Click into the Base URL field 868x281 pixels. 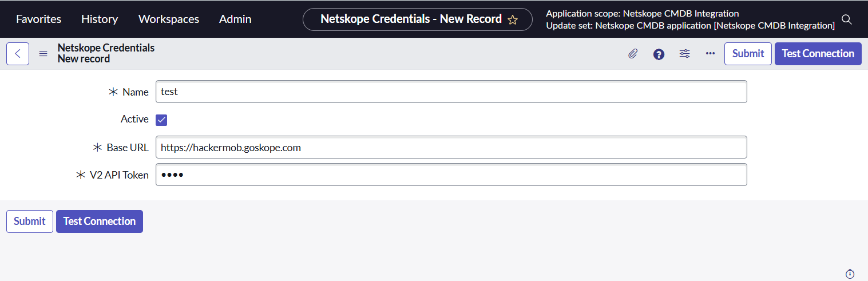pyautogui.click(x=451, y=147)
